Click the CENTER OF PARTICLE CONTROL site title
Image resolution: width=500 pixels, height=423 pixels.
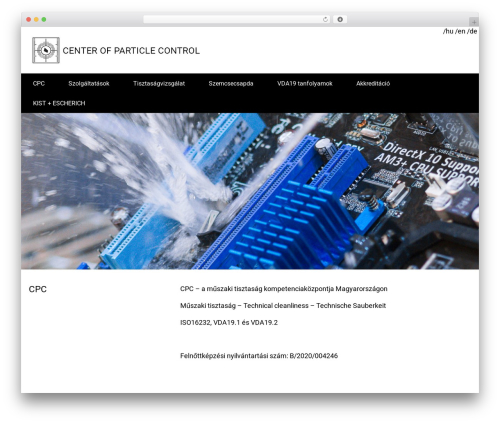tap(131, 51)
